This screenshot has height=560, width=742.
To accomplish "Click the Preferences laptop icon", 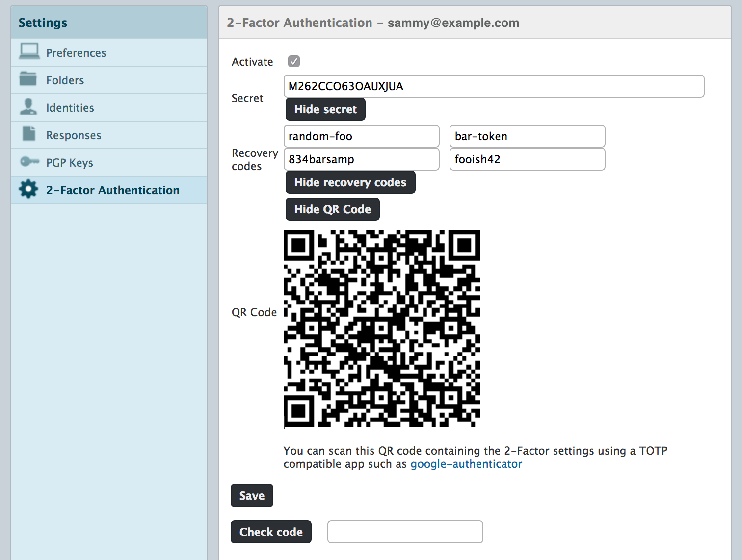I will pos(29,51).
